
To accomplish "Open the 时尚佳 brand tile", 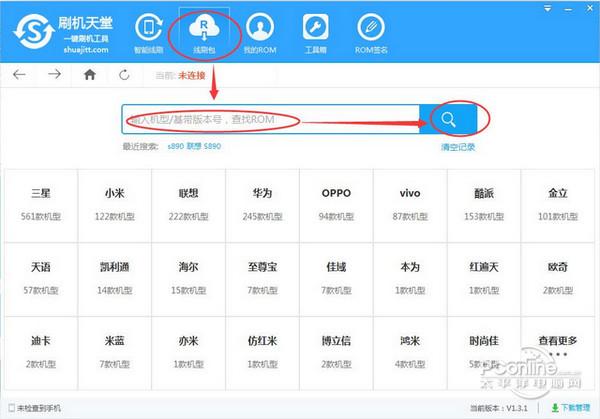I will coord(484,353).
